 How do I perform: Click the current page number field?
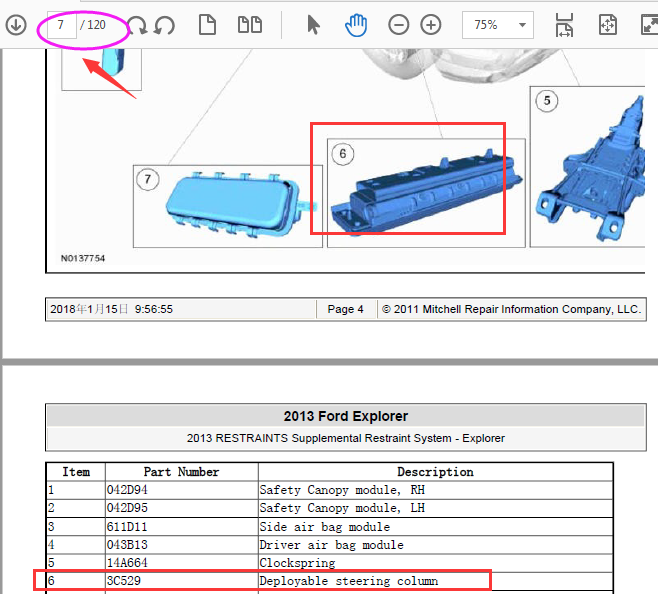(61, 25)
